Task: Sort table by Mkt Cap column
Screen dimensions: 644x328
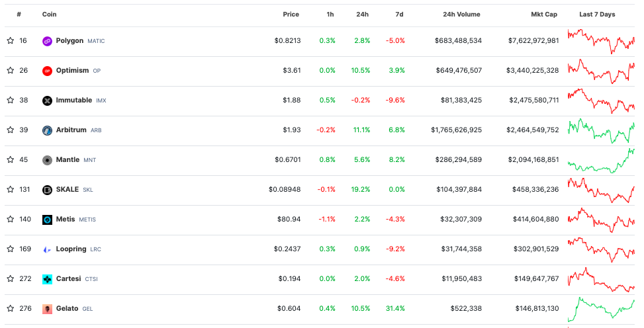Action: coord(545,15)
